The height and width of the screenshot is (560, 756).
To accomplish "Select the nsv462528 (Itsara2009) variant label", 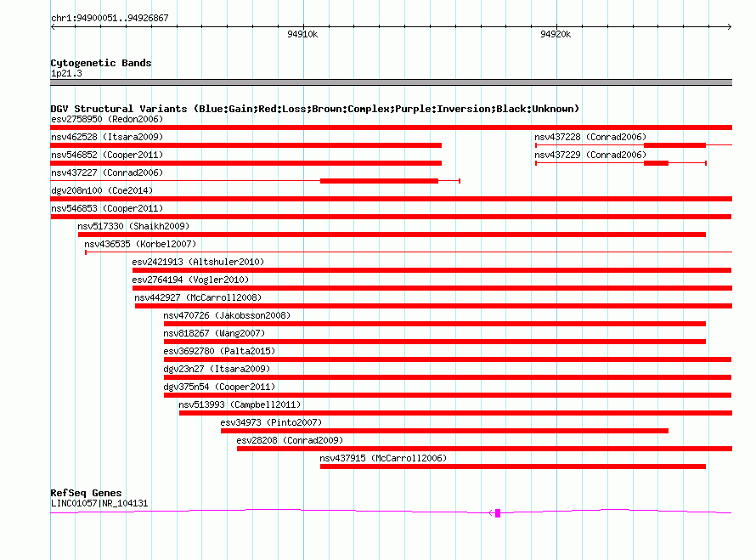I will coord(107,137).
